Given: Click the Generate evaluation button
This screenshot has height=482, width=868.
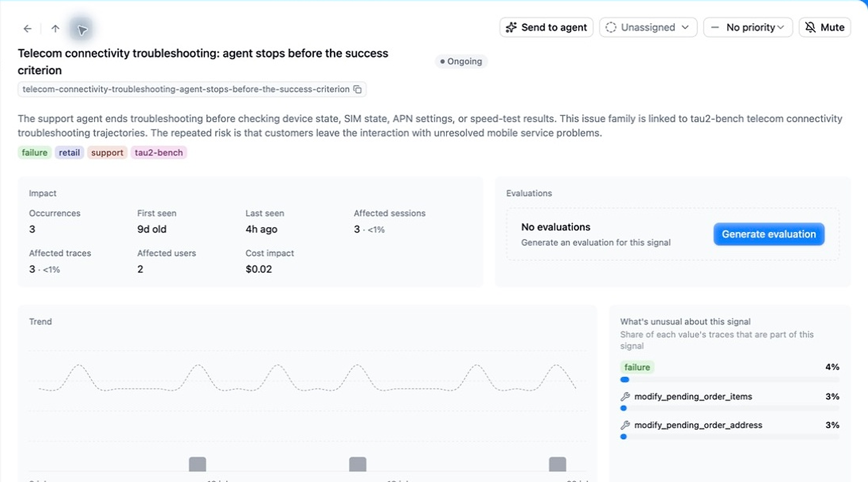Looking at the screenshot, I should coord(769,234).
